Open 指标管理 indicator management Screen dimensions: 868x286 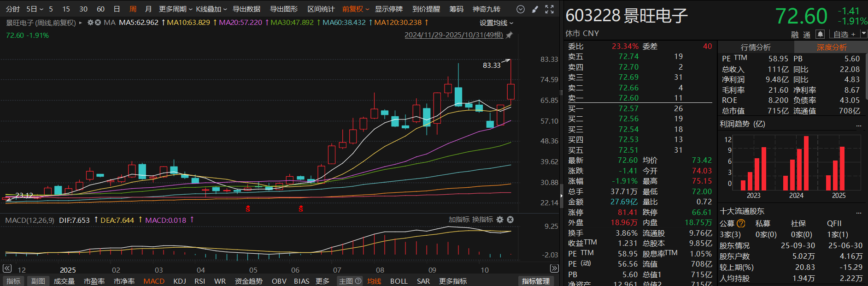pos(535,281)
